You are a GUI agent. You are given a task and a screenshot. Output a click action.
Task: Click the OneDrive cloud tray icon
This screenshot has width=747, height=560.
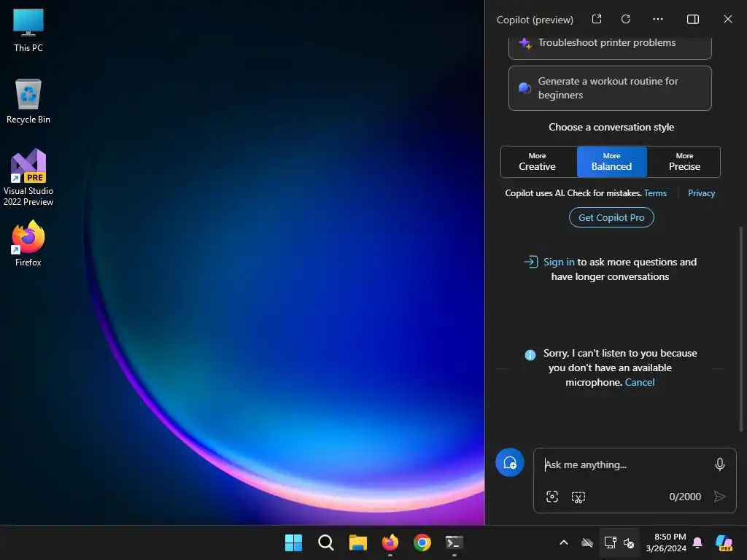point(587,542)
